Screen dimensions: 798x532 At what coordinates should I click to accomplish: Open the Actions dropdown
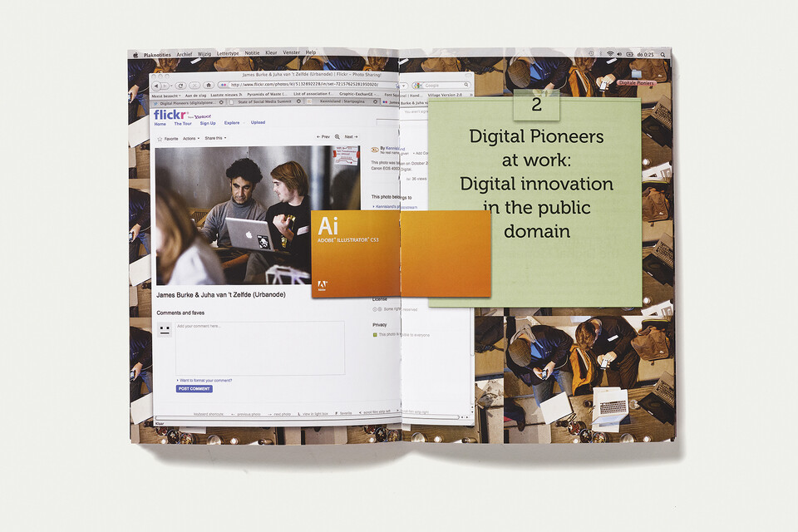[191, 139]
